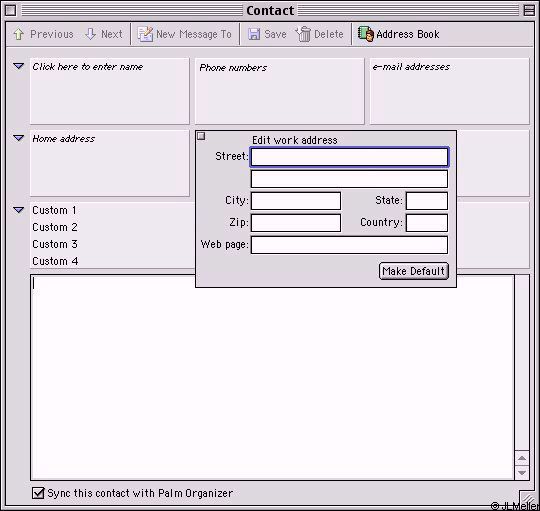Screen dimensions: 540x511
Task: Click the Next contact arrow icon
Action: point(90,34)
